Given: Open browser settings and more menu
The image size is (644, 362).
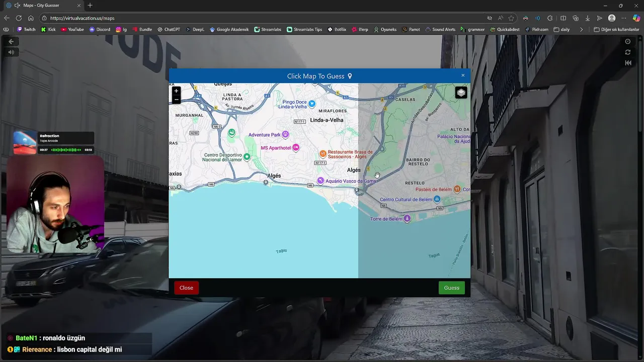Looking at the screenshot, I should [624, 18].
